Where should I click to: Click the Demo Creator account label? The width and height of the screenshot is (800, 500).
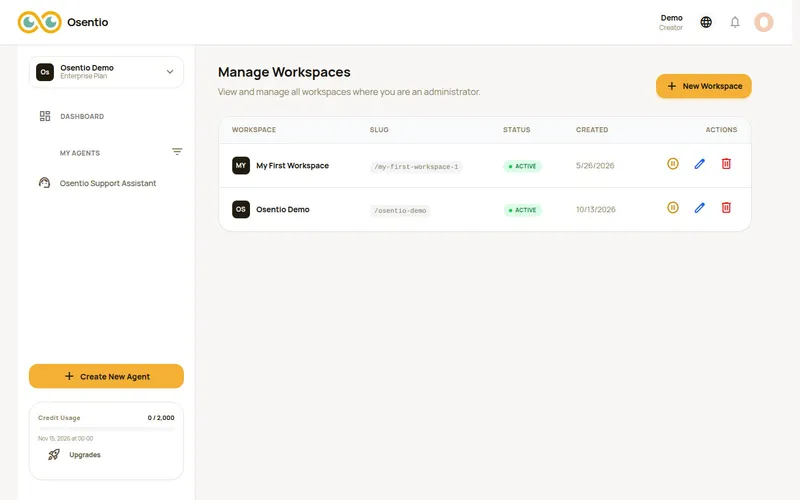point(671,22)
